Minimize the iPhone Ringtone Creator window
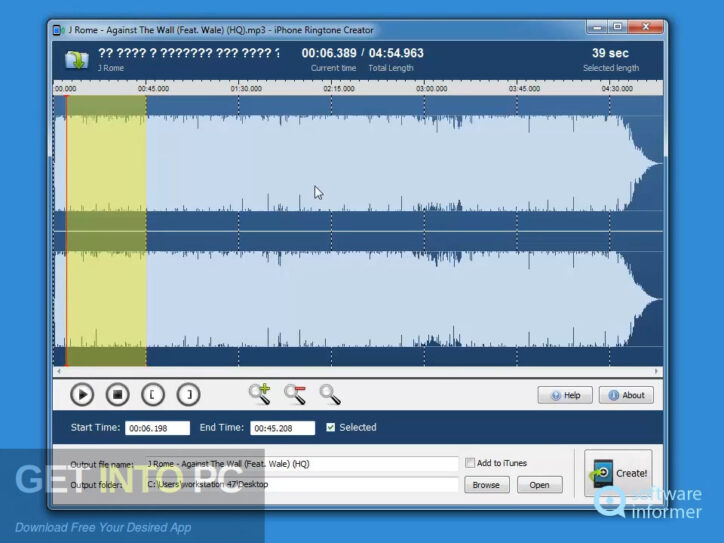The width and height of the screenshot is (724, 543). click(597, 27)
